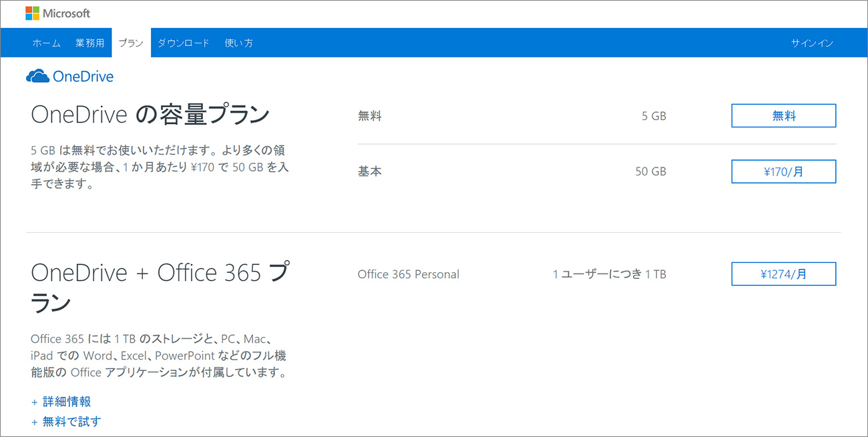Click the OneDrive の容量プラン heading
Image resolution: width=868 pixels, height=437 pixels.
(150, 115)
